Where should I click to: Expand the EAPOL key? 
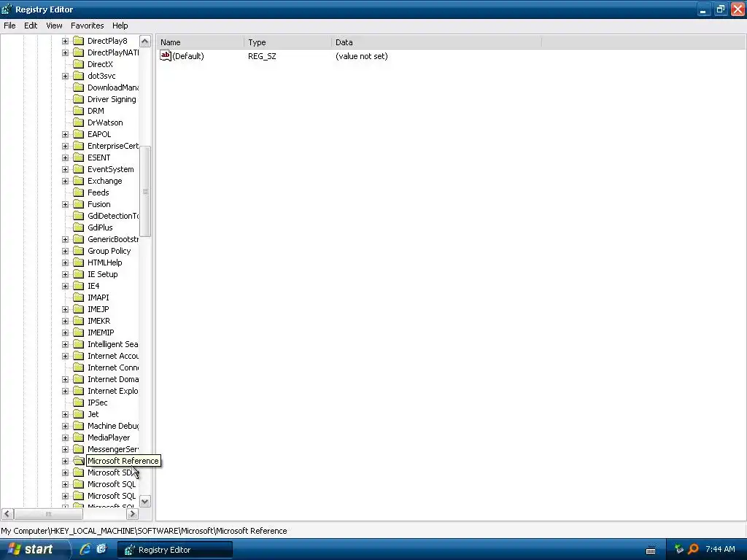coord(65,134)
